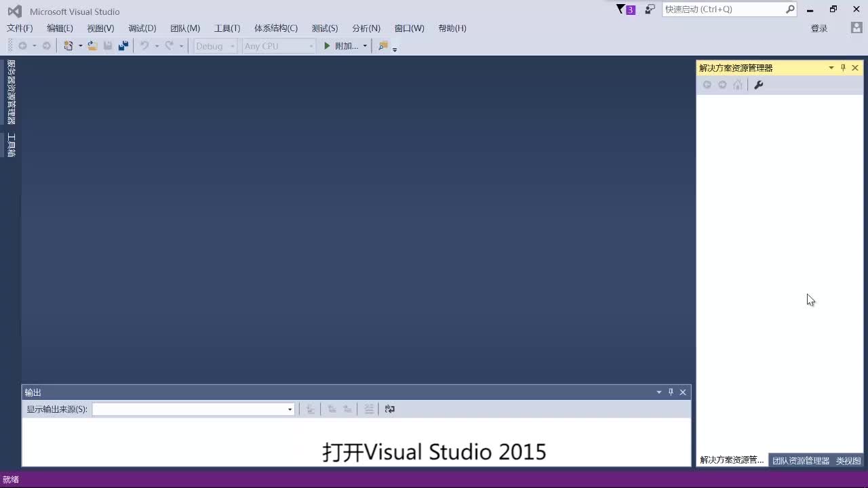Screen dimensions: 868x488
Task: Click the Quick Launch search field
Action: click(x=724, y=9)
